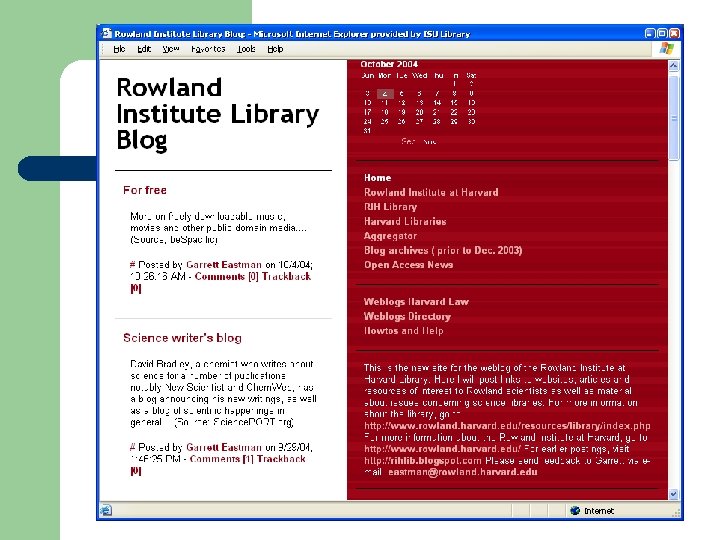Viewport: 720px width, 540px height.
Task: Open Blog archives prior to Dec. 2003
Action: (x=443, y=250)
